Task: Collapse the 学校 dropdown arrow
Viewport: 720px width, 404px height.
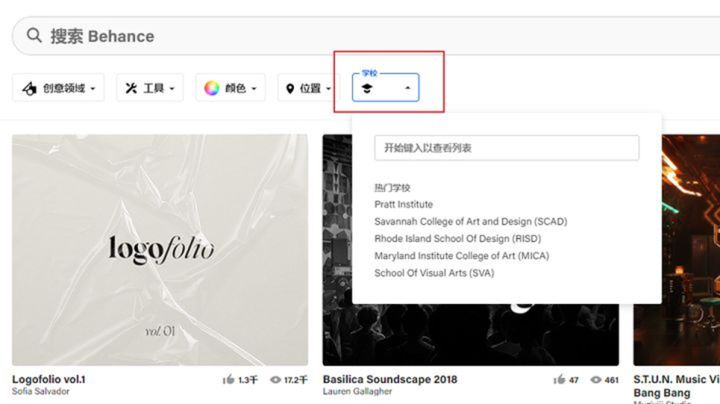Action: [x=407, y=89]
